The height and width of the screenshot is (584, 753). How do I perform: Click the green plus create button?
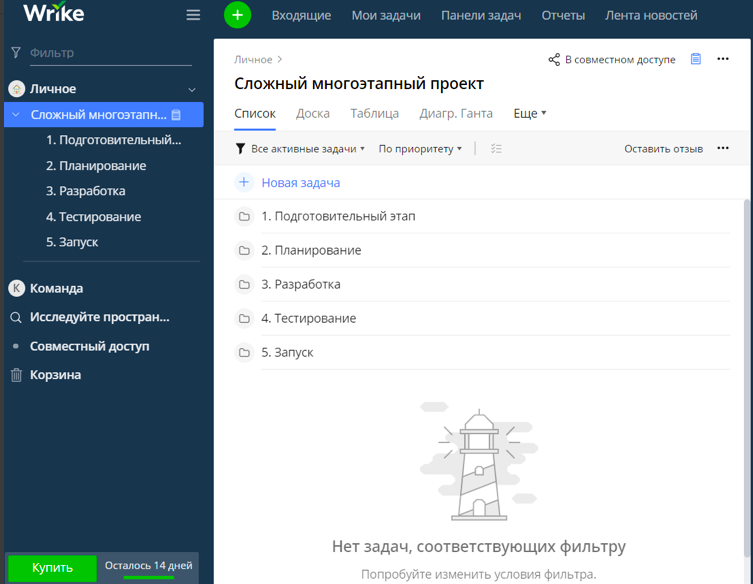[237, 15]
